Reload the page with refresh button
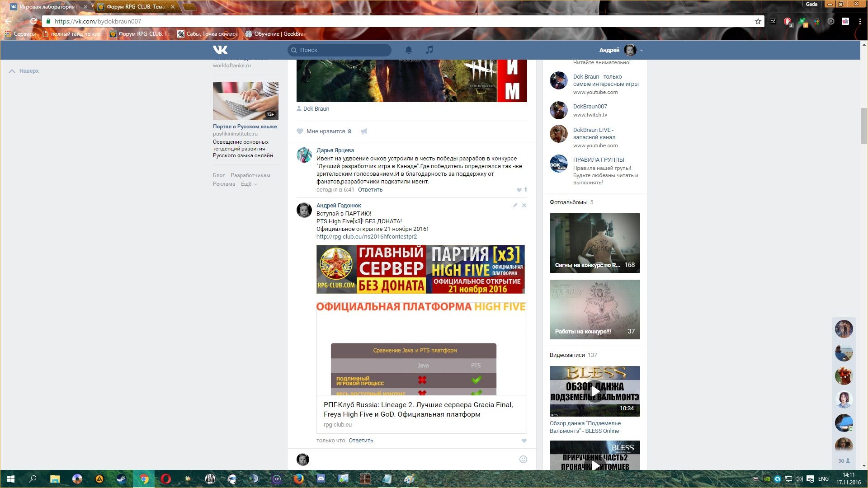Viewport: 868px width, 488px height. click(33, 21)
